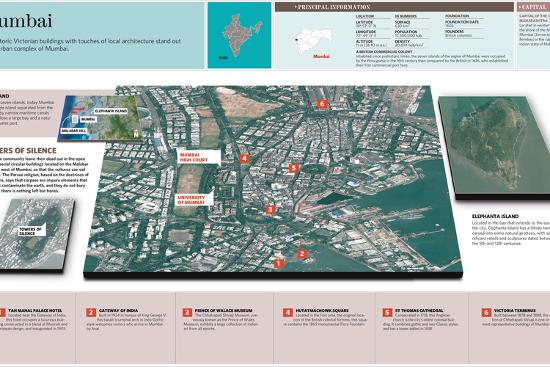The image size is (550, 367).
Task: Click red marker 4 on the map
Action: tap(244, 158)
